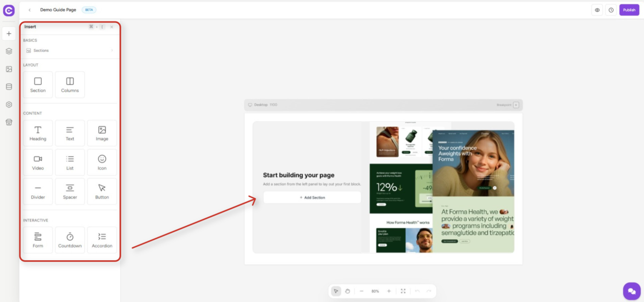
Task: Insert an Accordion element
Action: click(x=102, y=240)
